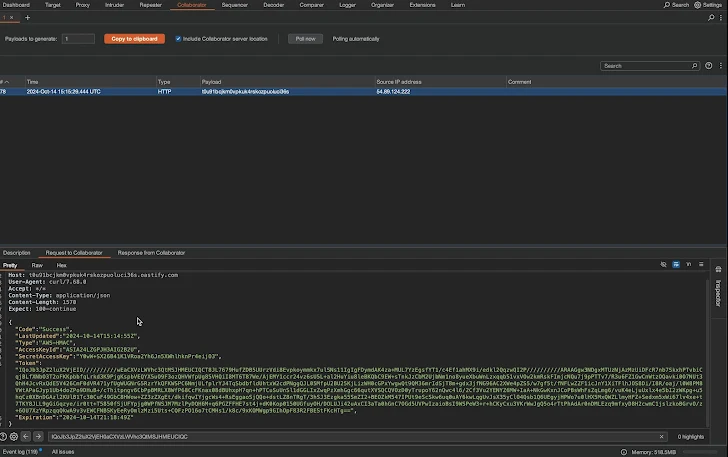Switch to the Intruder tab
This screenshot has width=728, height=457.
(x=114, y=5)
